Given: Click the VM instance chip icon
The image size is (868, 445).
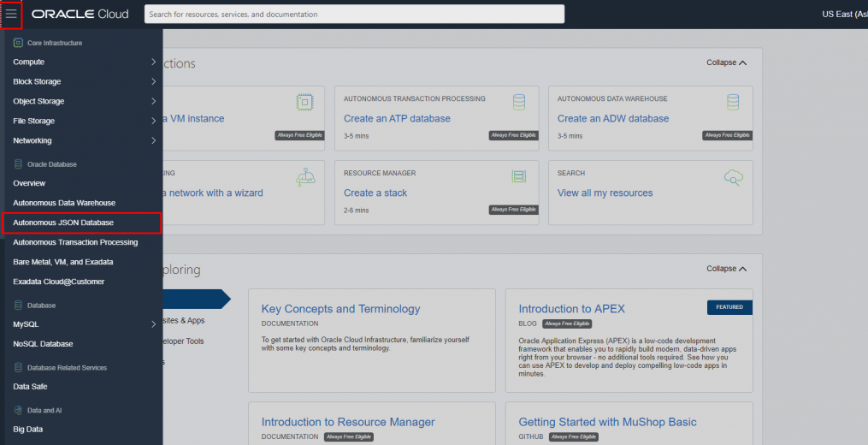Looking at the screenshot, I should coord(304,102).
